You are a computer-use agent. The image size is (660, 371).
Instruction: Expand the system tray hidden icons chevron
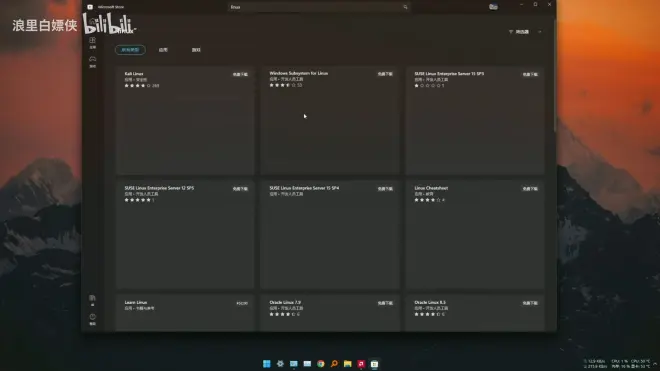655,364
